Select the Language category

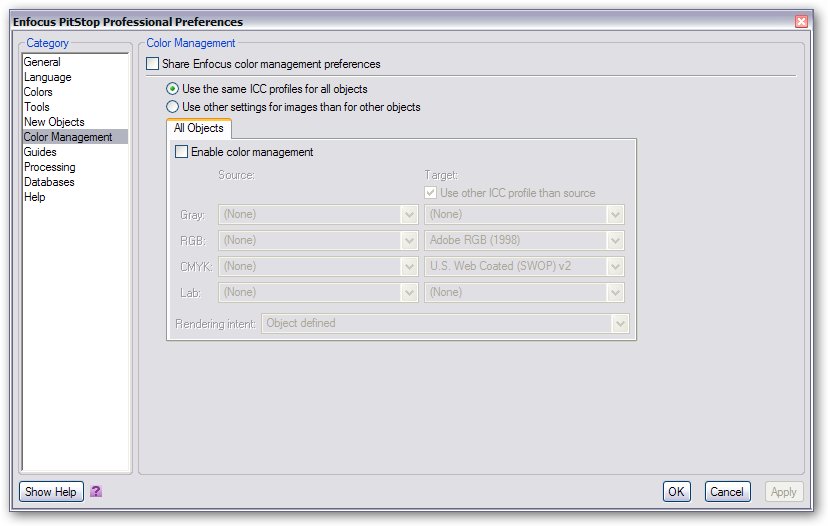(x=75, y=77)
